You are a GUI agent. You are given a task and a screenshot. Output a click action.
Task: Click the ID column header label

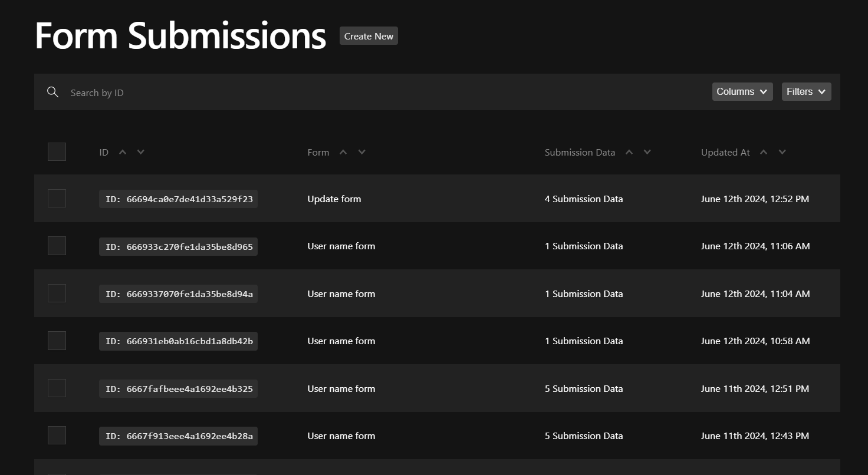[104, 152]
